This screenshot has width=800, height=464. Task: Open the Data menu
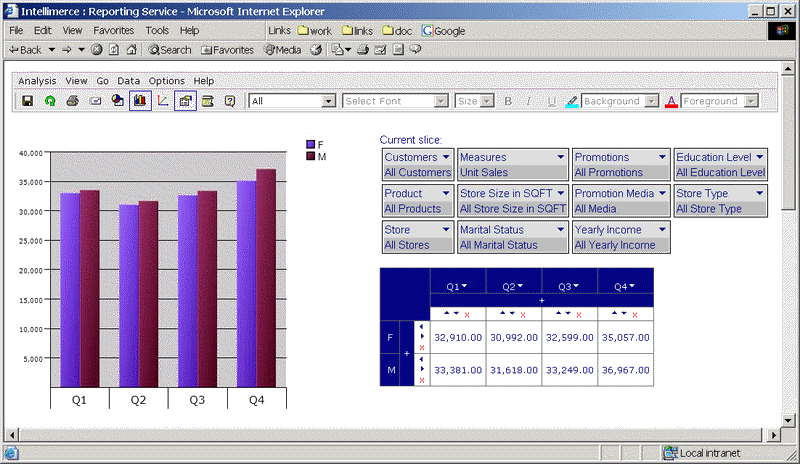click(129, 81)
